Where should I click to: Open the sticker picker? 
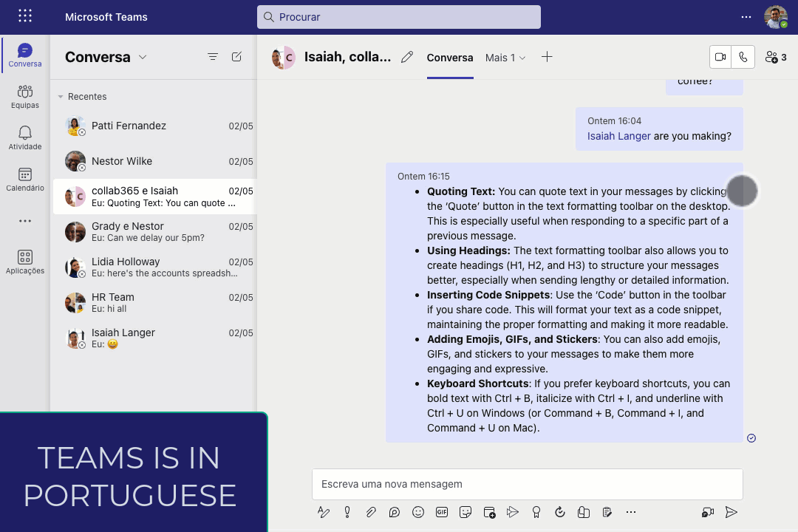click(465, 511)
